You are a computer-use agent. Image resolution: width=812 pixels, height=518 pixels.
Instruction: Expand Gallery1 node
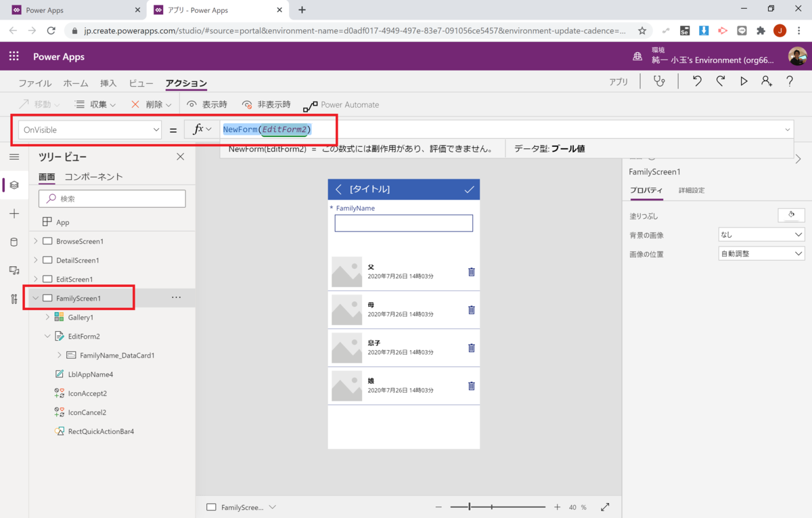(x=47, y=317)
